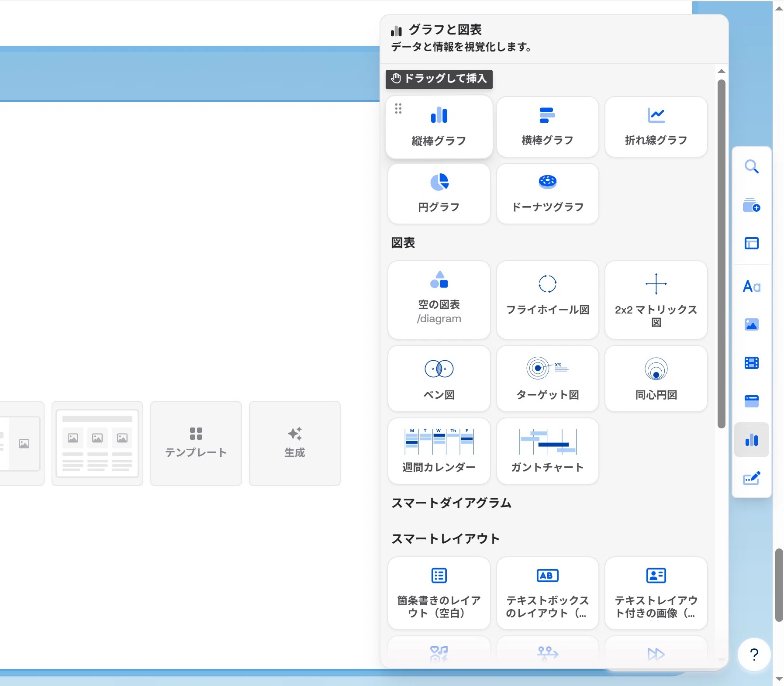Insert a 縦棒グラフ column chart

coord(439,127)
